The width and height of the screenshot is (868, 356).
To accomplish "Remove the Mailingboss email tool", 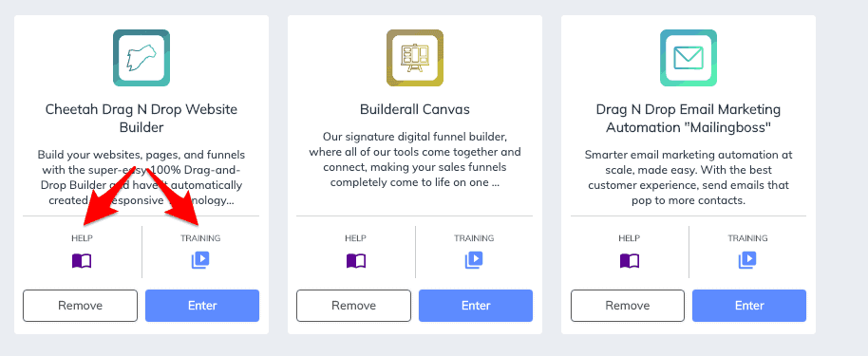I will (627, 306).
